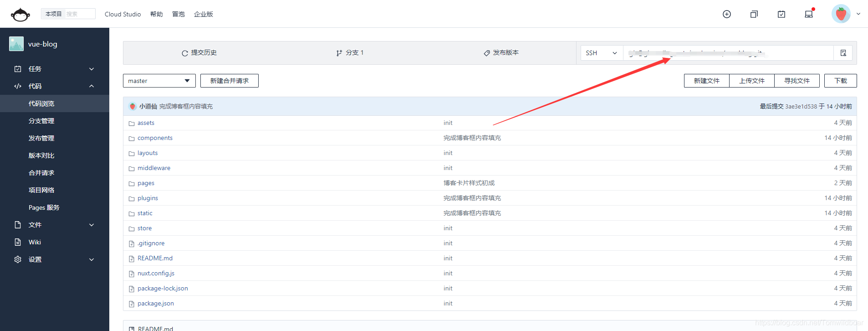
Task: Click the repository URL field
Action: pyautogui.click(x=728, y=53)
